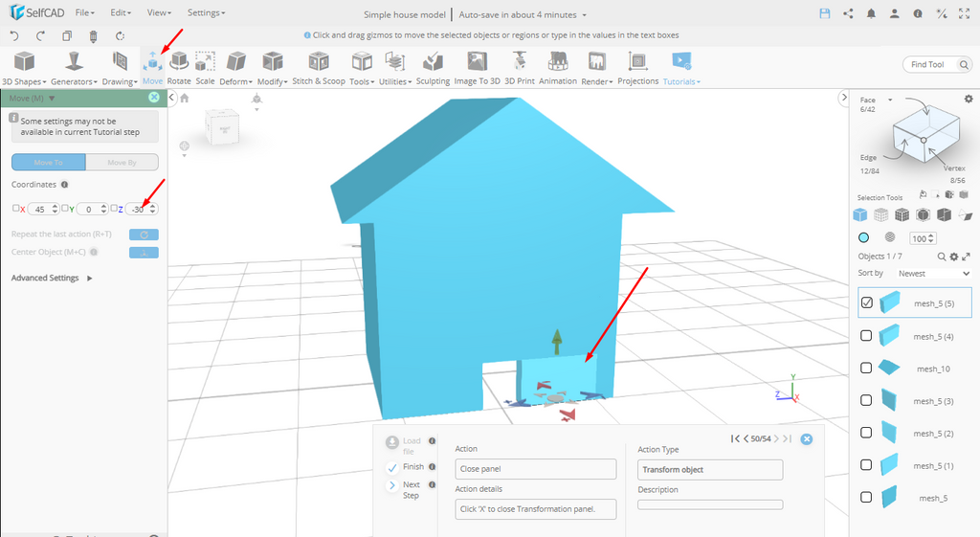The width and height of the screenshot is (980, 537).
Task: Click the Reset circular arrow icon
Action: coord(120,35)
